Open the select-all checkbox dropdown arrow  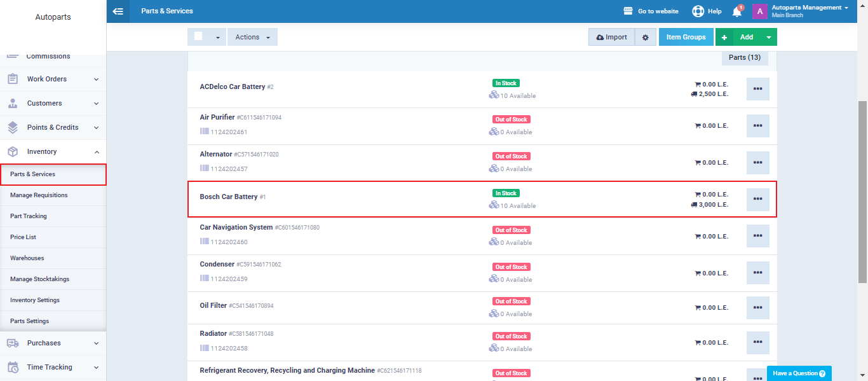click(x=218, y=38)
